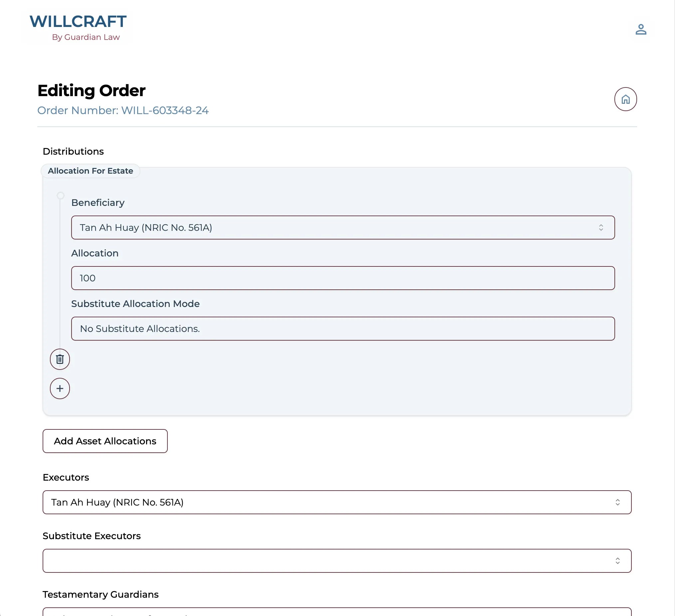Open Beneficiary dropdown showing Tan Ah Huay
Image resolution: width=675 pixels, height=616 pixels.
[x=335, y=228]
